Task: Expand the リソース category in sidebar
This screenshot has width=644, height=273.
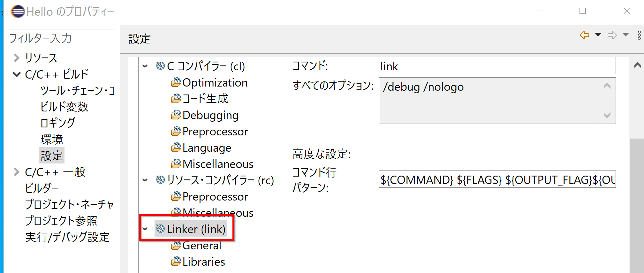Action: pos(17,58)
